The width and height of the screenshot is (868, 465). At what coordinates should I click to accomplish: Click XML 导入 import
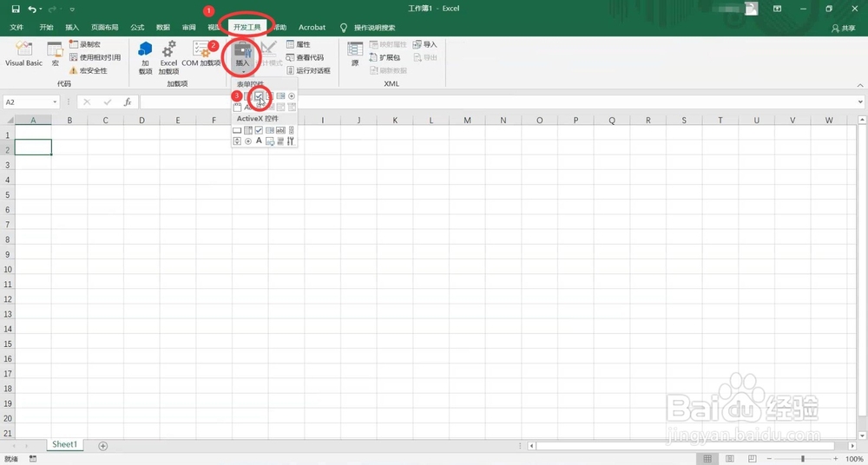tap(424, 44)
